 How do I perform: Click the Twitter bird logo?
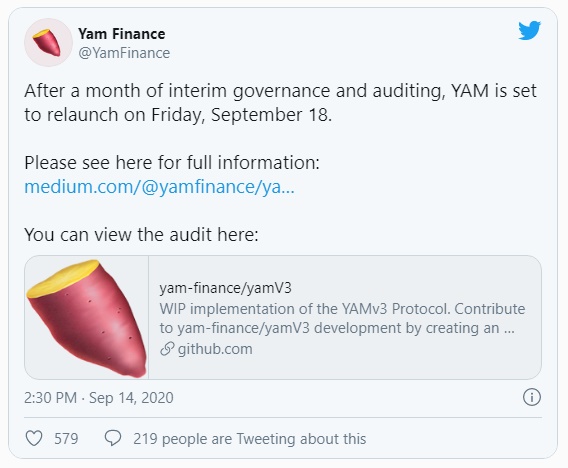[x=529, y=30]
